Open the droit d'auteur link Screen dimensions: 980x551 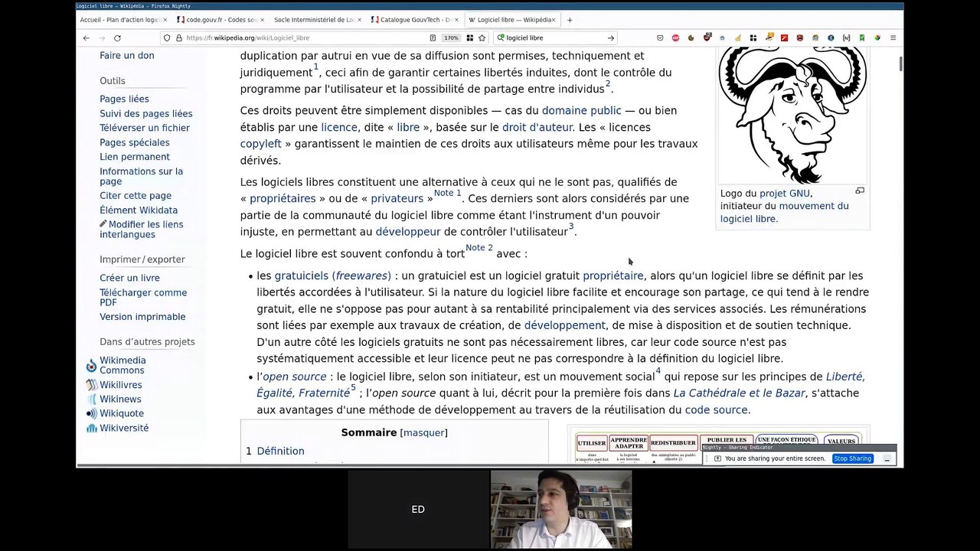click(x=537, y=127)
